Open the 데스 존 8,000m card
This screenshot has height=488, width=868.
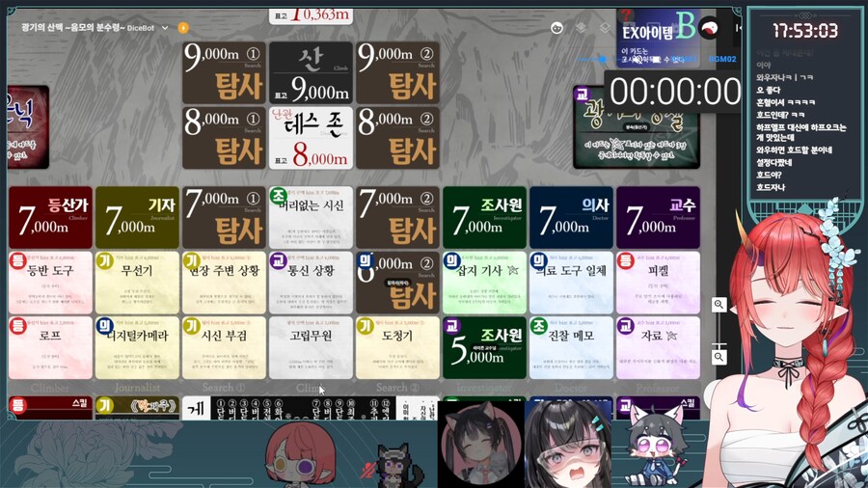311,137
